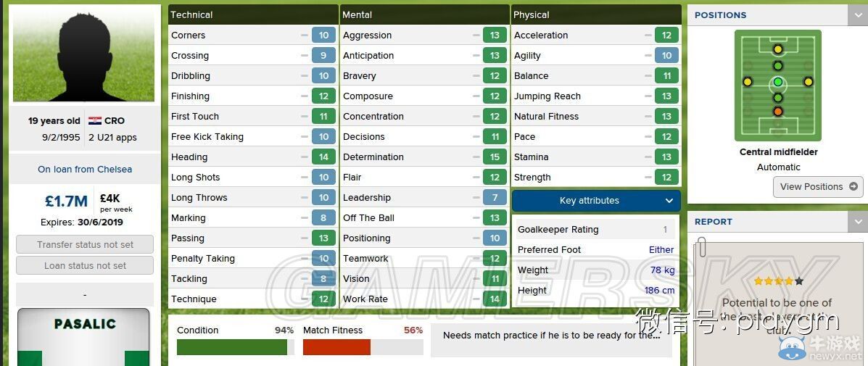Click the yellow right midfield position dot
This screenshot has width=868, height=366.
pyautogui.click(x=808, y=82)
